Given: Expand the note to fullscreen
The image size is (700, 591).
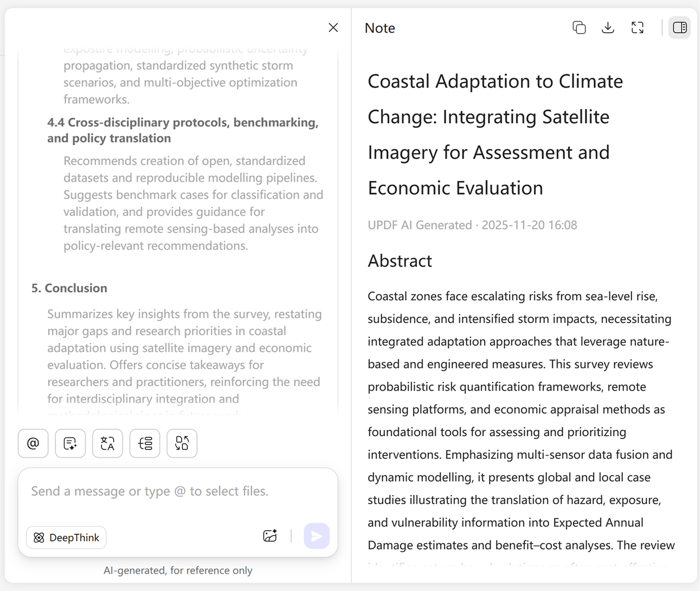Looking at the screenshot, I should [x=637, y=28].
